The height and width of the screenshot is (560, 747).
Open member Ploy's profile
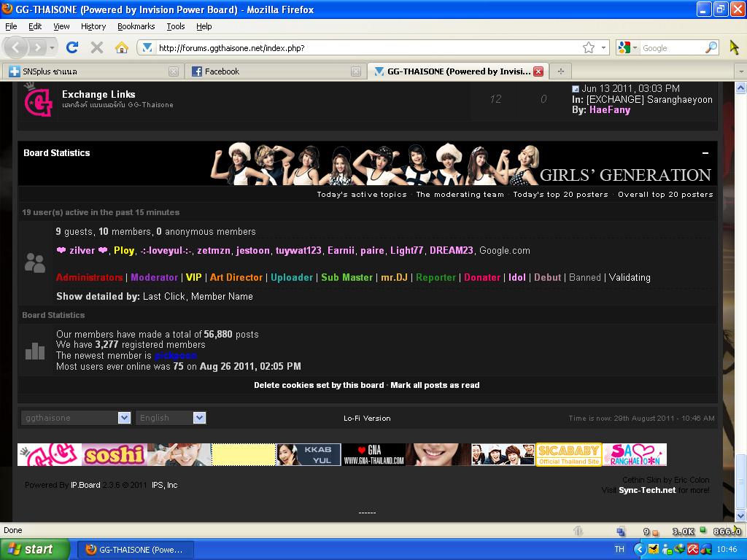[x=124, y=251]
